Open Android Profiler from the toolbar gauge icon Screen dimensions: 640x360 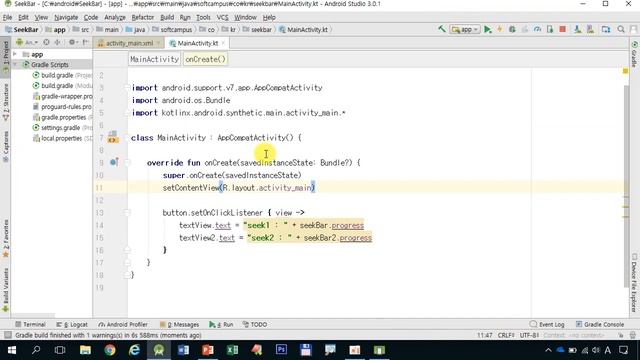(x=537, y=29)
